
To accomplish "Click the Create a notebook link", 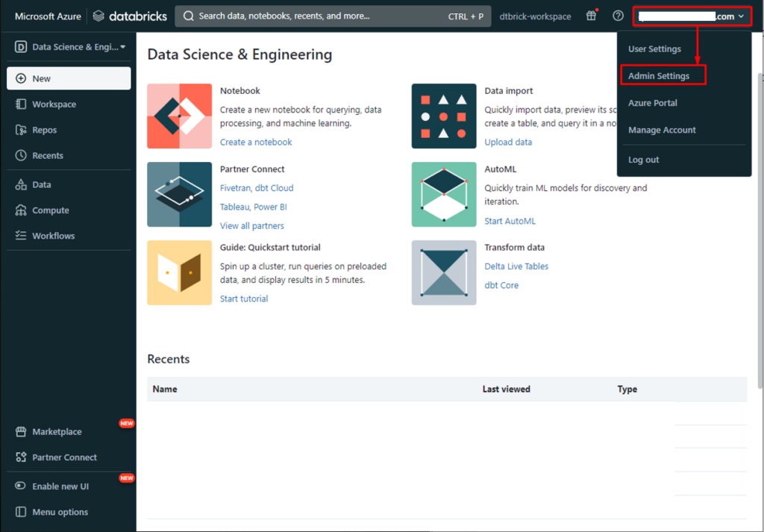I will [256, 142].
